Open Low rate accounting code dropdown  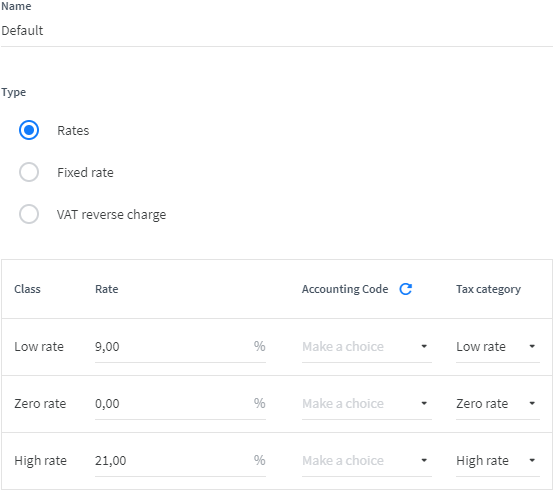[x=367, y=347]
